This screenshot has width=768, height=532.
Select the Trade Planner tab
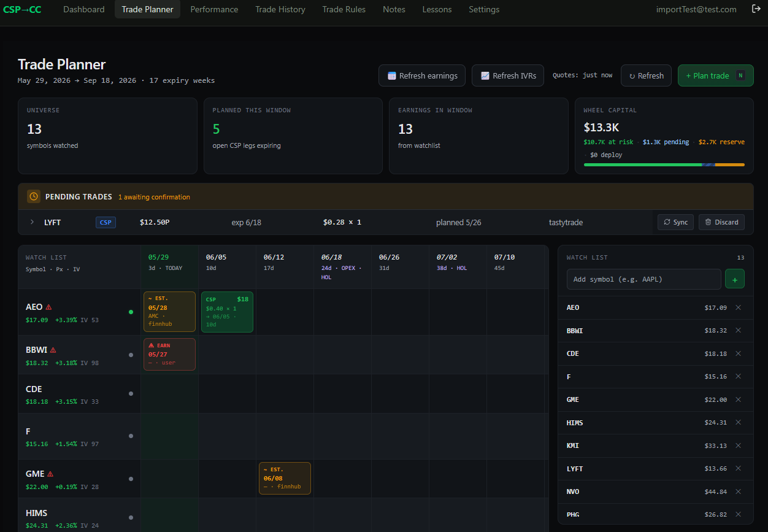tap(147, 9)
